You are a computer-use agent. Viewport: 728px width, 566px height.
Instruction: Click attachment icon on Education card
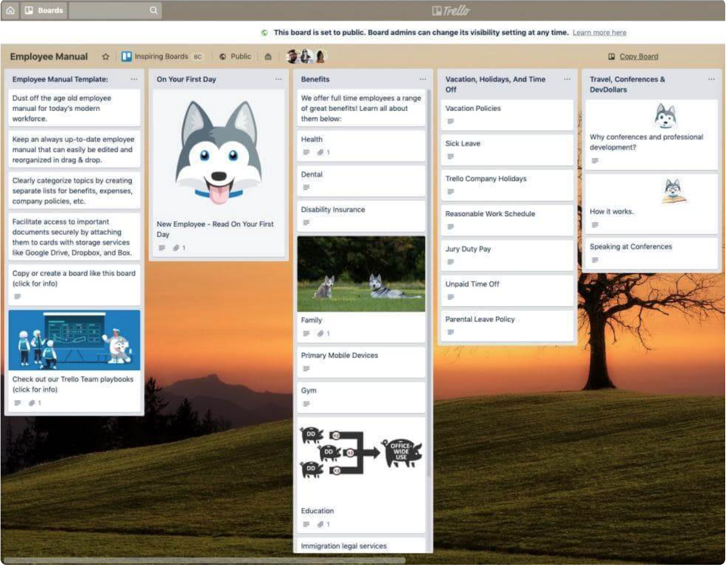click(320, 524)
